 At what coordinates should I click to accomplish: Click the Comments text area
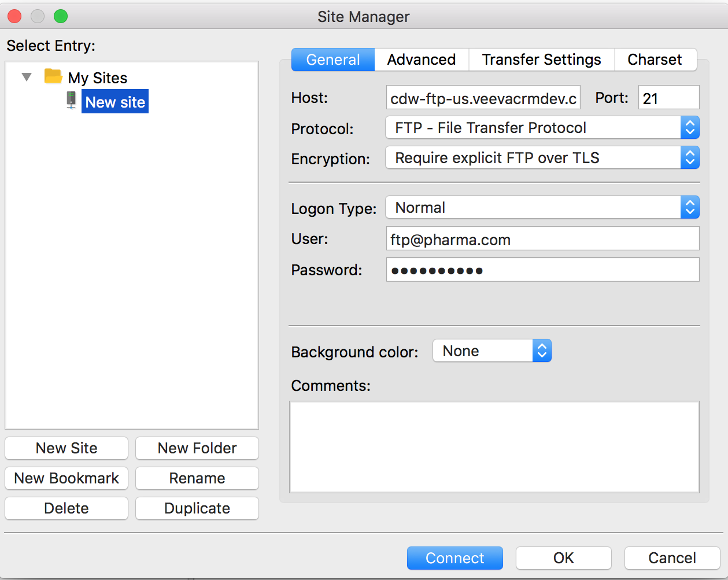pyautogui.click(x=494, y=446)
